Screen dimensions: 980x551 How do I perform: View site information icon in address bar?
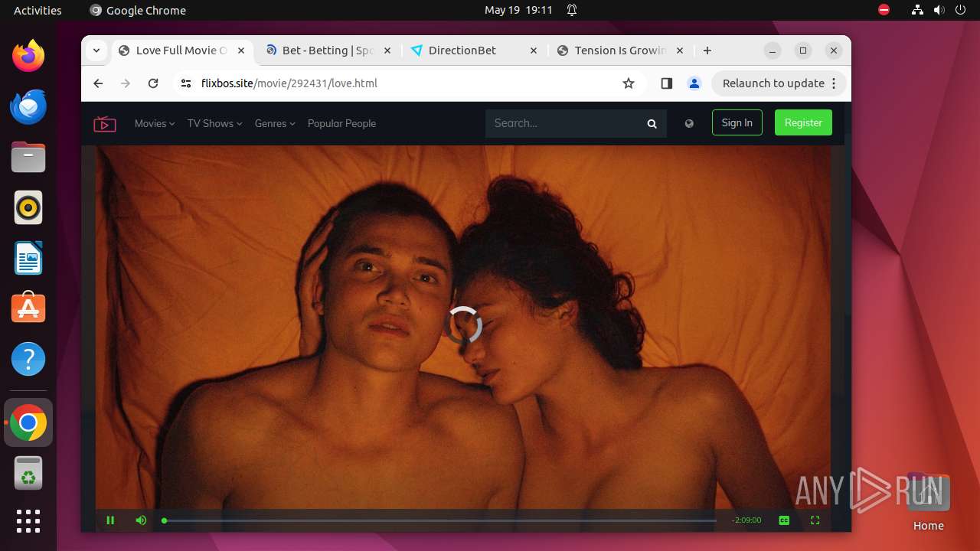tap(186, 83)
